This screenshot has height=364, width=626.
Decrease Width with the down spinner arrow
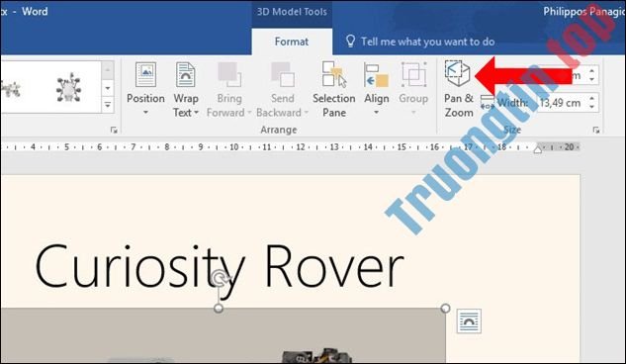[x=592, y=108]
